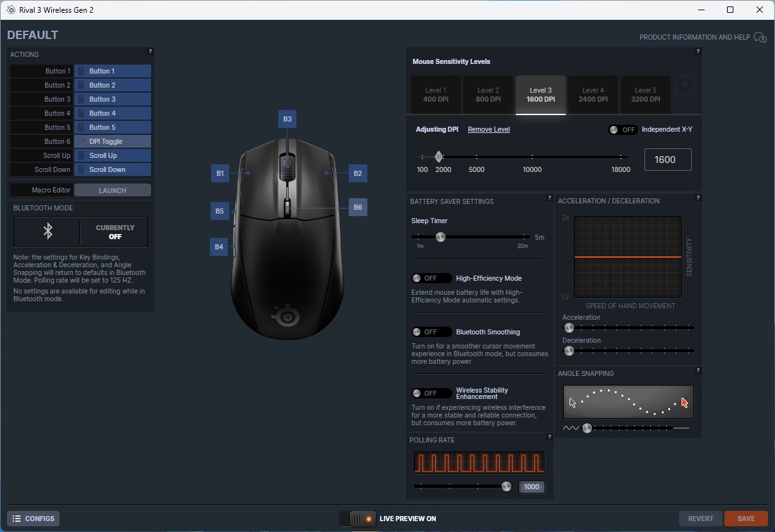Click the Actions panel help question mark
The height and width of the screenshot is (532, 775).
150,52
